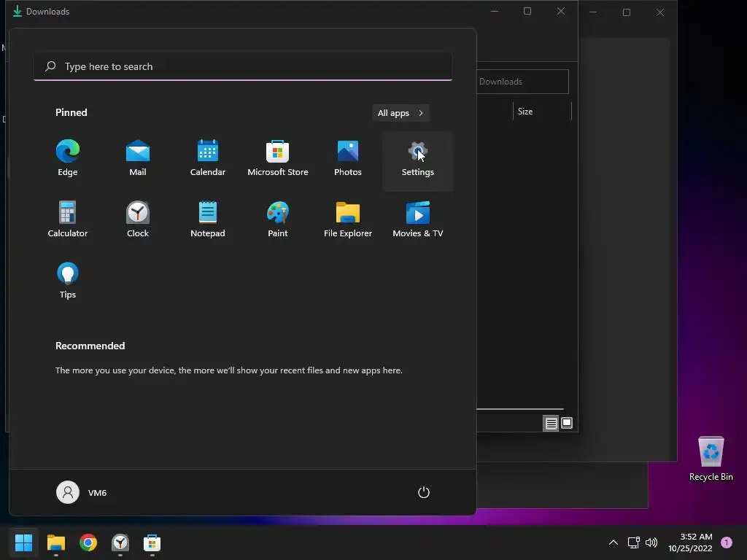The height and width of the screenshot is (560, 747).
Task: Open File Explorer from pinned apps
Action: click(x=348, y=220)
